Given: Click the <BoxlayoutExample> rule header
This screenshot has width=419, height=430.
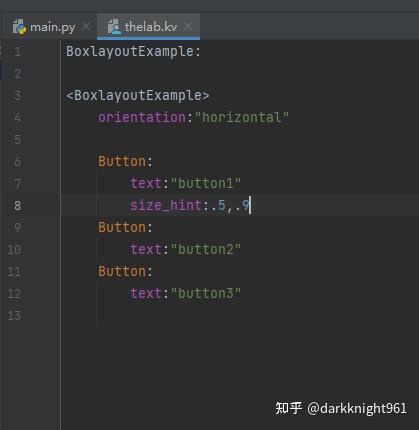Looking at the screenshot, I should pyautogui.click(x=138, y=96).
